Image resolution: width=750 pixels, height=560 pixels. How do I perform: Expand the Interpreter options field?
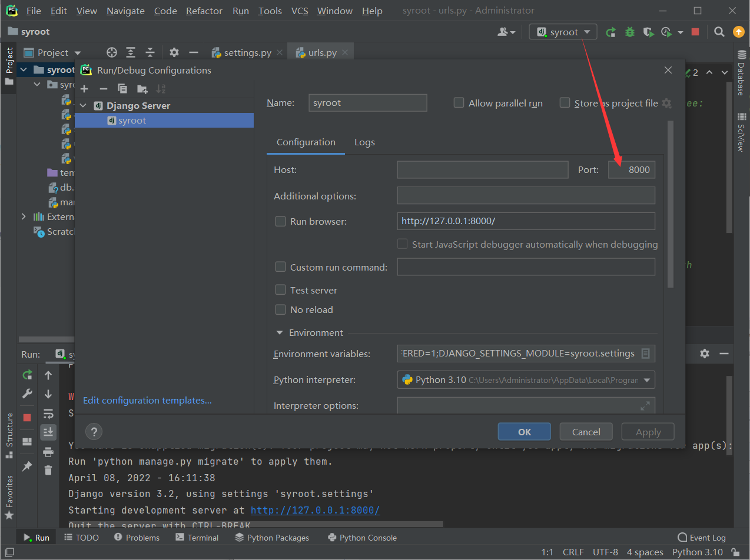(645, 406)
